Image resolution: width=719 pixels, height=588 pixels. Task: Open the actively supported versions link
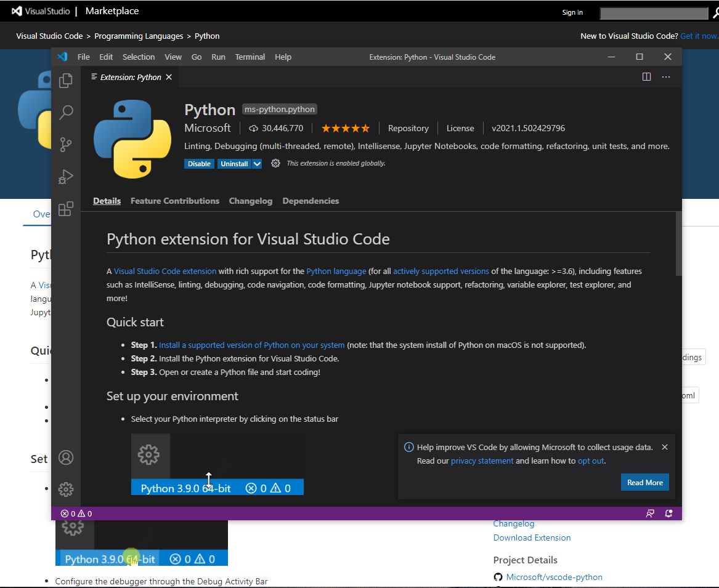point(441,272)
